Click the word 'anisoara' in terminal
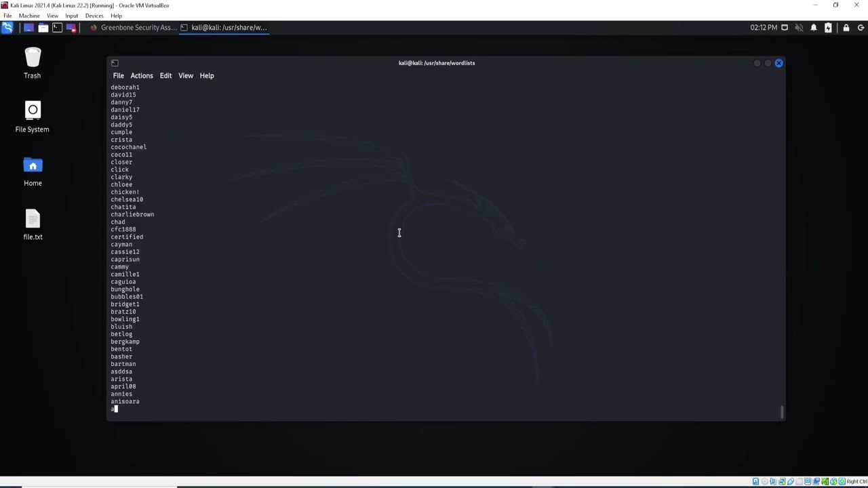Image resolution: width=868 pixels, height=488 pixels. click(x=125, y=401)
